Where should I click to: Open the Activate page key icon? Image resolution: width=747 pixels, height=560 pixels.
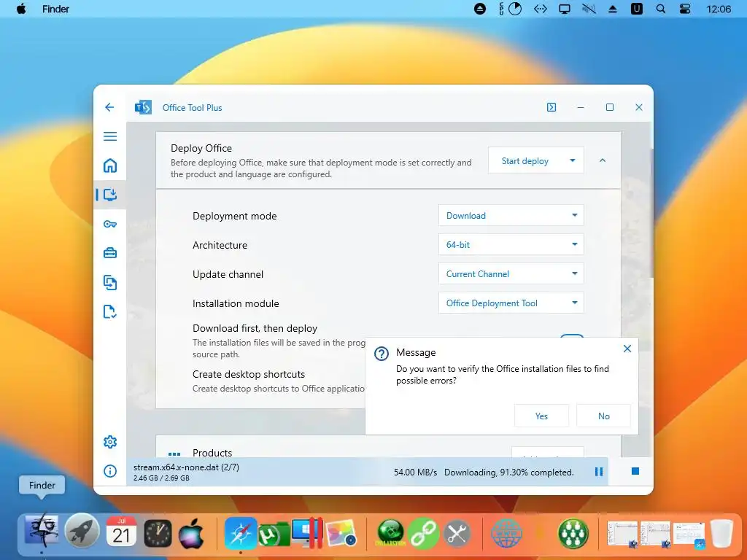click(x=110, y=224)
